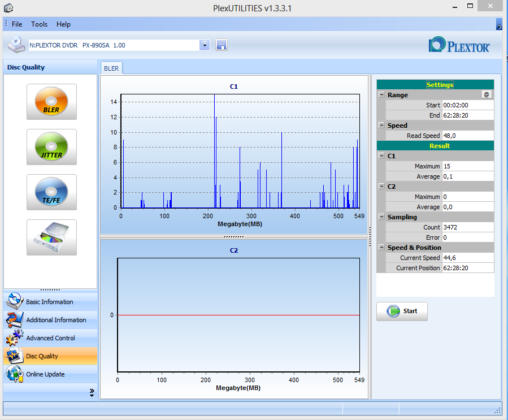Click the Result header

tap(435, 145)
